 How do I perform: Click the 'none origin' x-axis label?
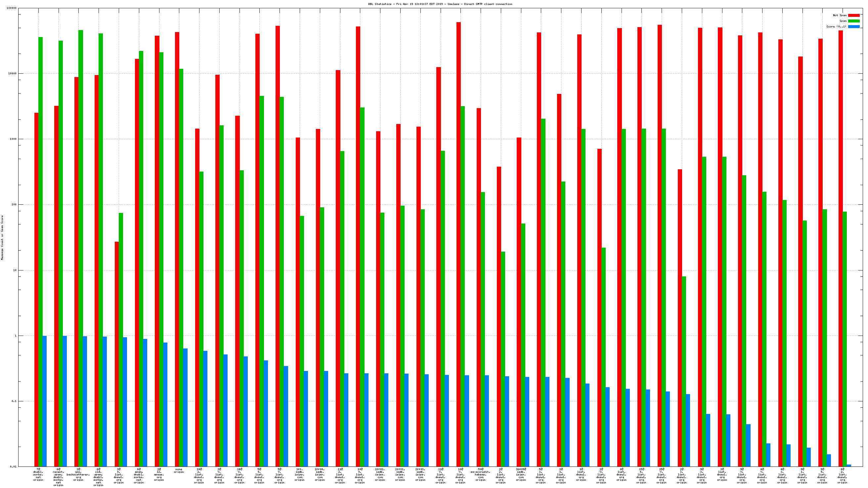tap(179, 470)
